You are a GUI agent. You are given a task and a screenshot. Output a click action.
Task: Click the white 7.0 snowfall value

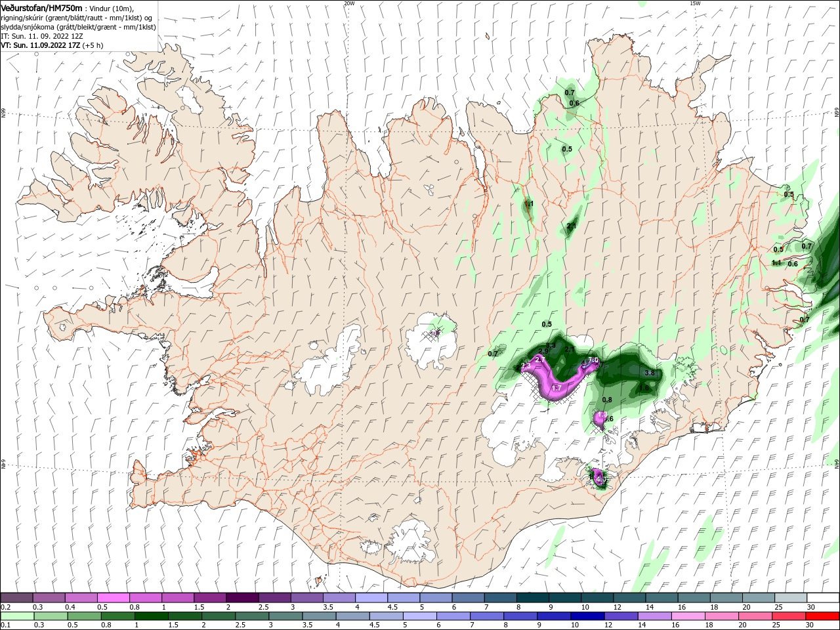tap(593, 360)
